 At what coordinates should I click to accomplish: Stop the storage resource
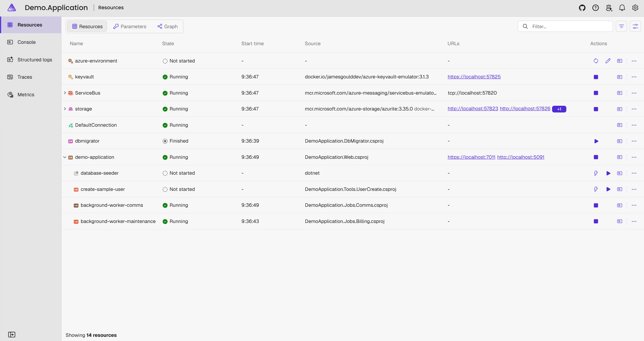596,109
